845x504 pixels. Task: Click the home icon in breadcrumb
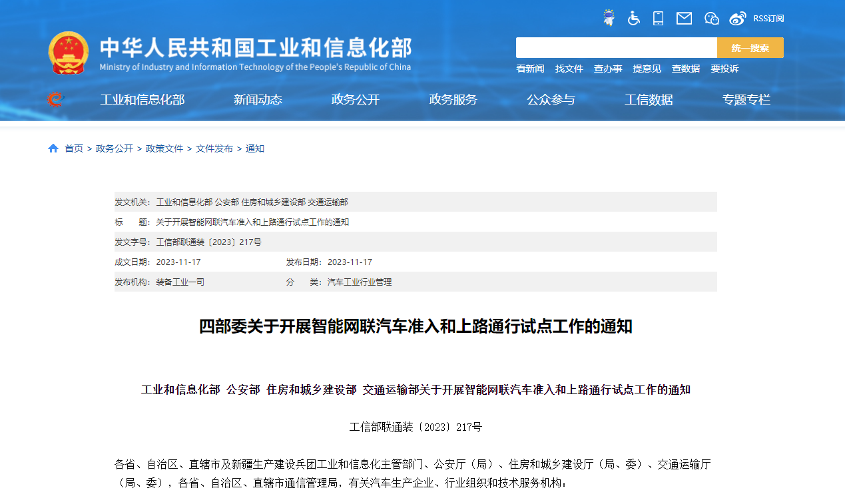tap(53, 148)
